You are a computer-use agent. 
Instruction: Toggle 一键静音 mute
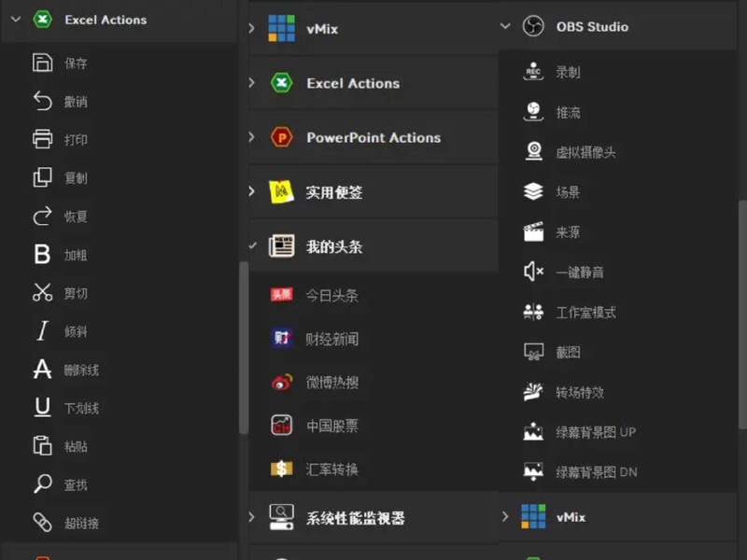[x=534, y=272]
